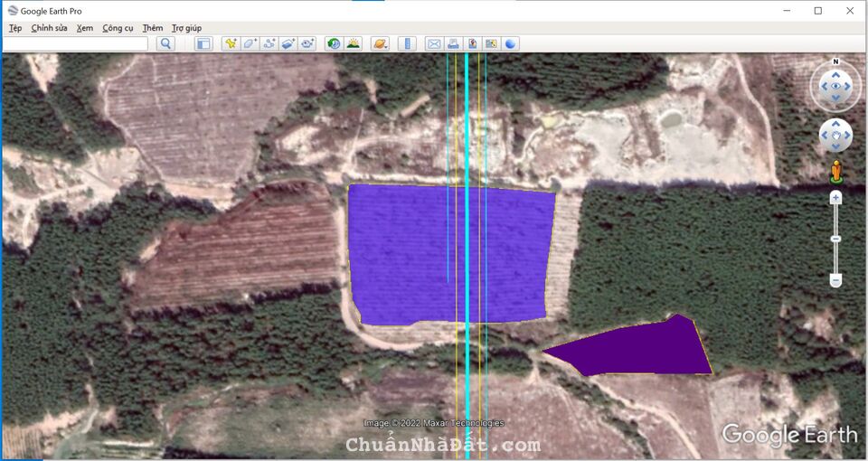Click the print icon in toolbar

click(x=453, y=43)
